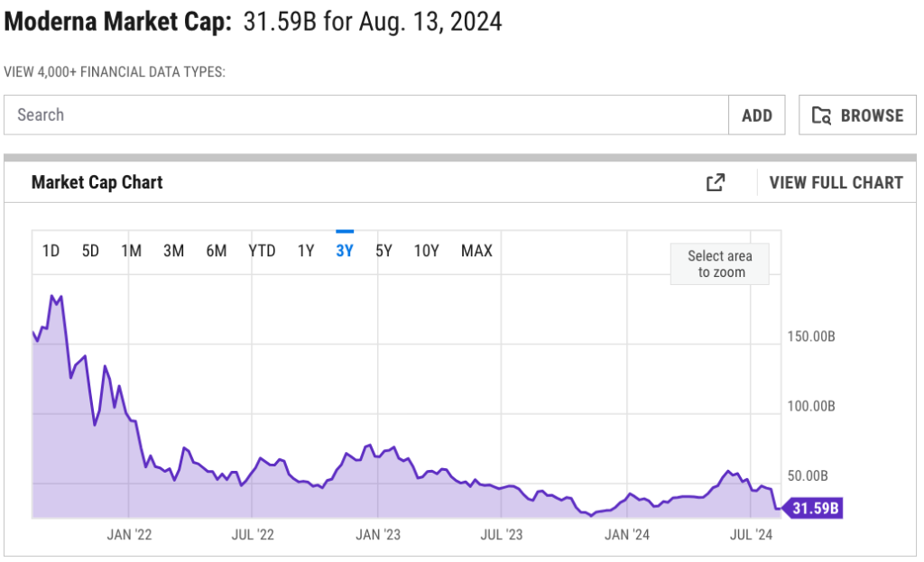924x562 pixels.
Task: Click the chart peak near late 2021
Action: pos(53,296)
